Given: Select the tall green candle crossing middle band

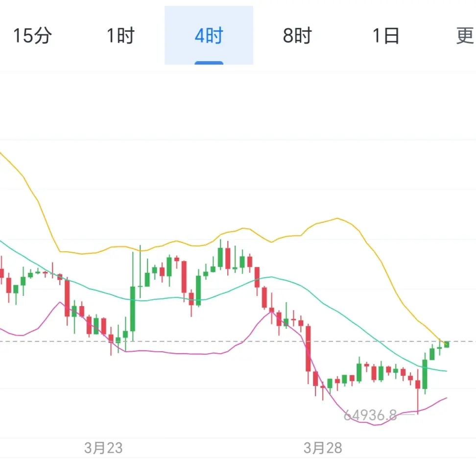Looking at the screenshot, I should (425, 375).
